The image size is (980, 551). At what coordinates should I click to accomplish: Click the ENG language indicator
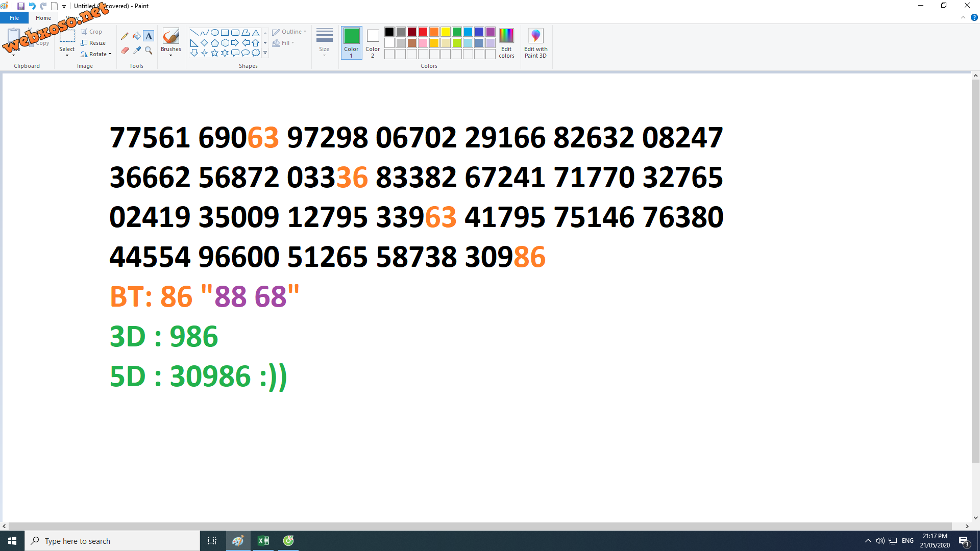pos(908,541)
